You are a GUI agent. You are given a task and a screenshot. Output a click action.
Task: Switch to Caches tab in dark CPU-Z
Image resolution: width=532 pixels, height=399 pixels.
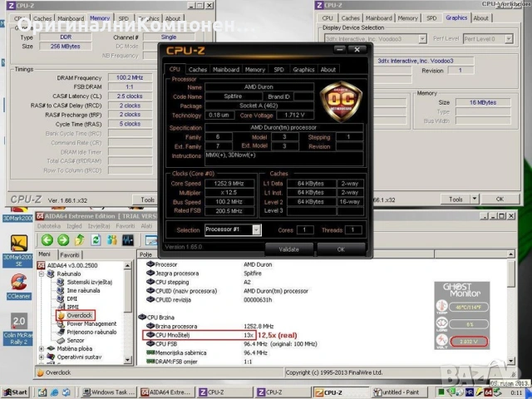click(x=198, y=70)
